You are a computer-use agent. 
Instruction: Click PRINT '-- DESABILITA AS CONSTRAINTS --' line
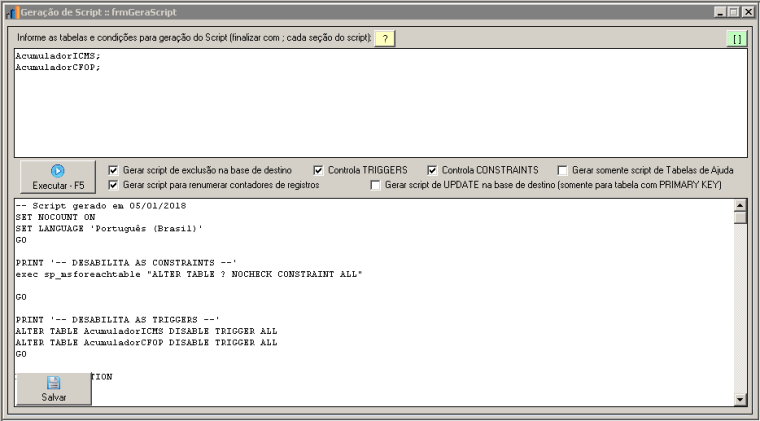point(126,263)
